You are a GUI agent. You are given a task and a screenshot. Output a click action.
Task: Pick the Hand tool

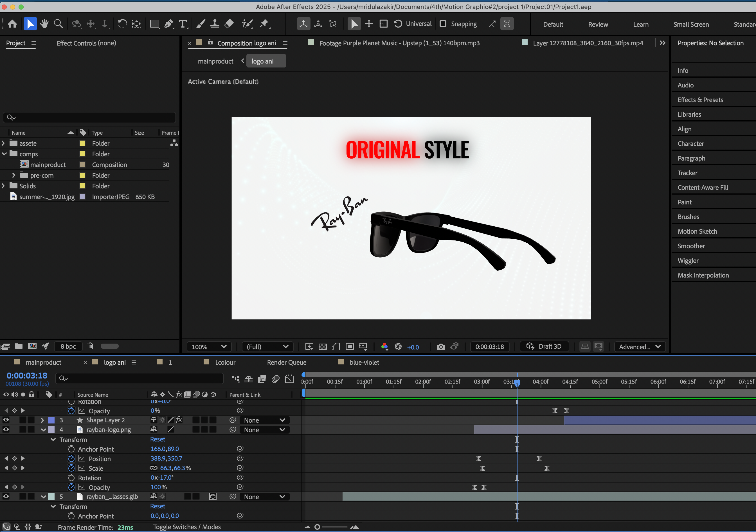44,24
